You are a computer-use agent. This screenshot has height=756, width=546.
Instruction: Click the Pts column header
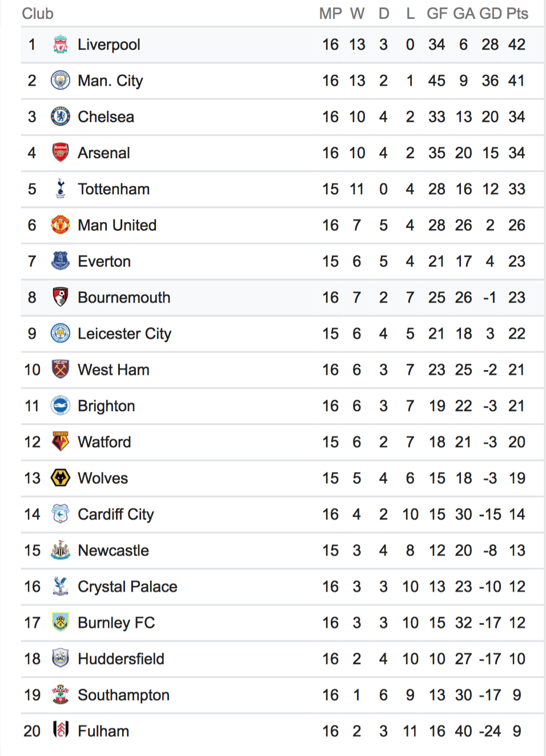(x=517, y=13)
